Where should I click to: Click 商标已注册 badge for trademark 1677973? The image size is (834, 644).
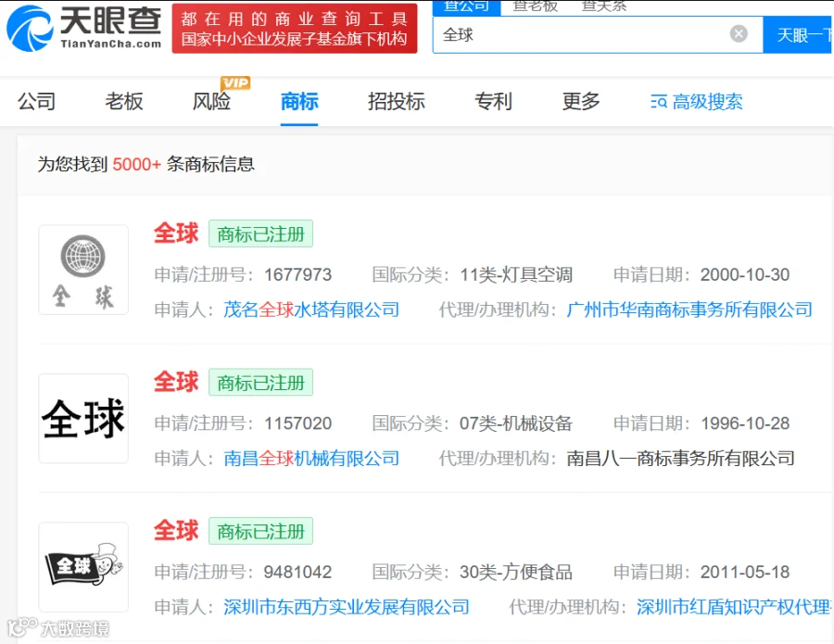tap(260, 234)
